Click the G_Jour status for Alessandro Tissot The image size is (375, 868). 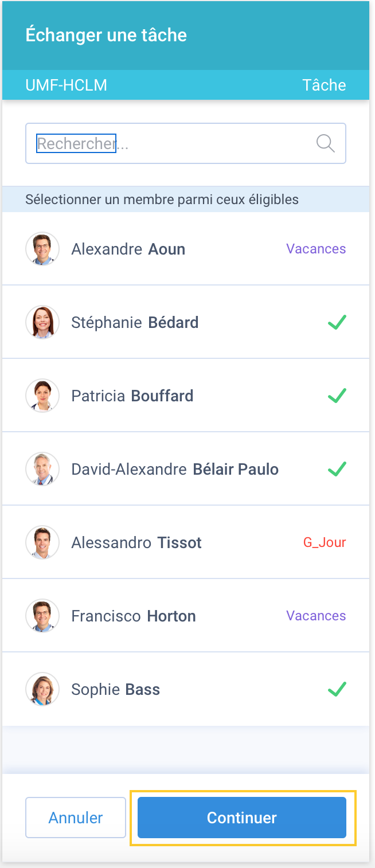[325, 542]
